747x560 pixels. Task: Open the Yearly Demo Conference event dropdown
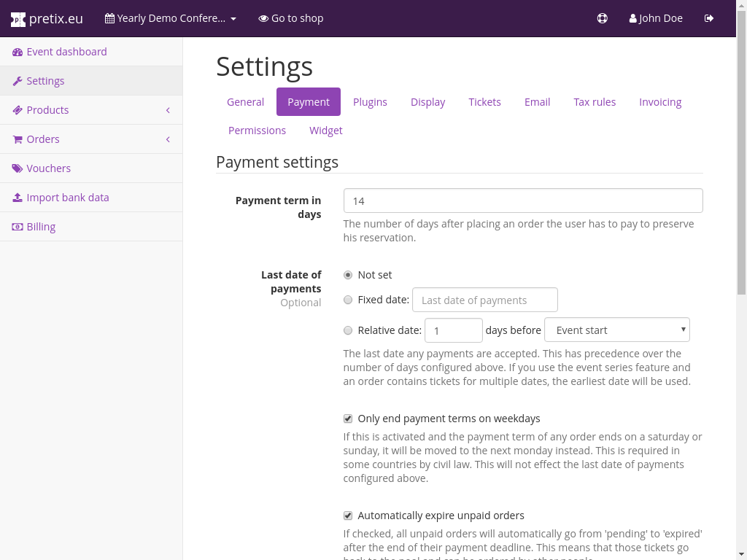click(x=171, y=18)
